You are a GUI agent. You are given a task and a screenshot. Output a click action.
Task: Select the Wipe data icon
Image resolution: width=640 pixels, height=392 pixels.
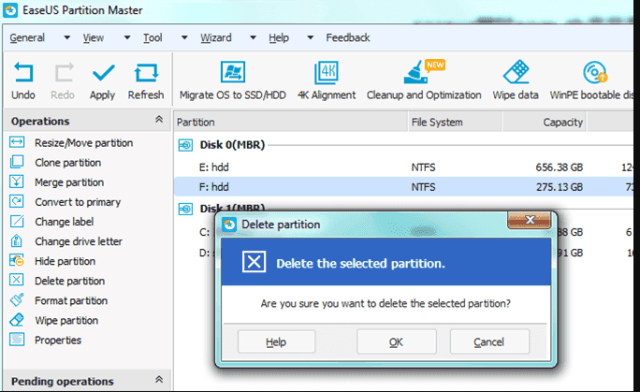(516, 72)
